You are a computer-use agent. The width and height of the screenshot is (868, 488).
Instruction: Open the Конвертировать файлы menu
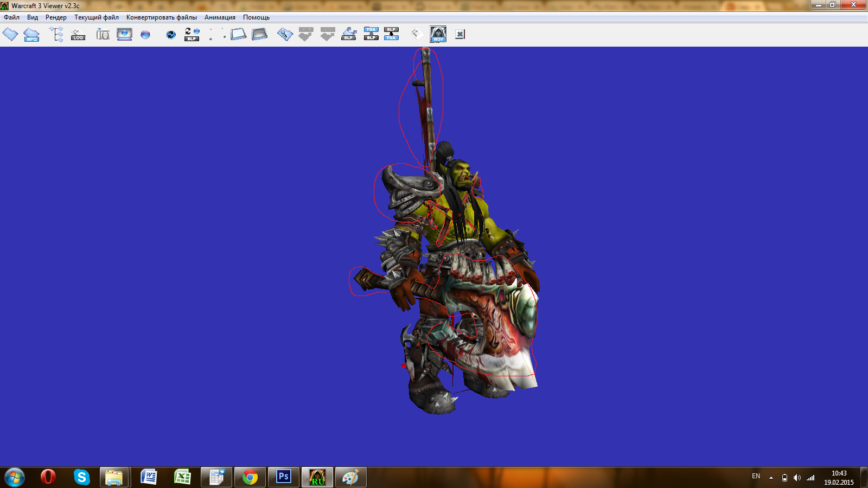pos(162,17)
